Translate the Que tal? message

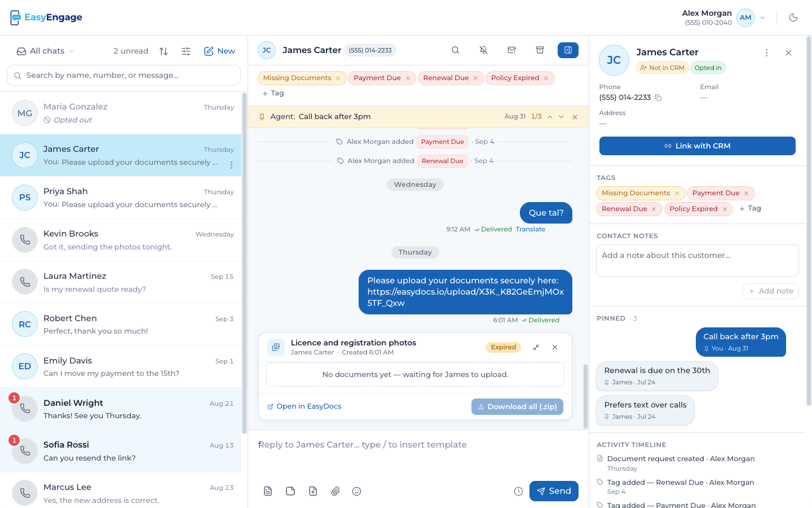coord(530,229)
